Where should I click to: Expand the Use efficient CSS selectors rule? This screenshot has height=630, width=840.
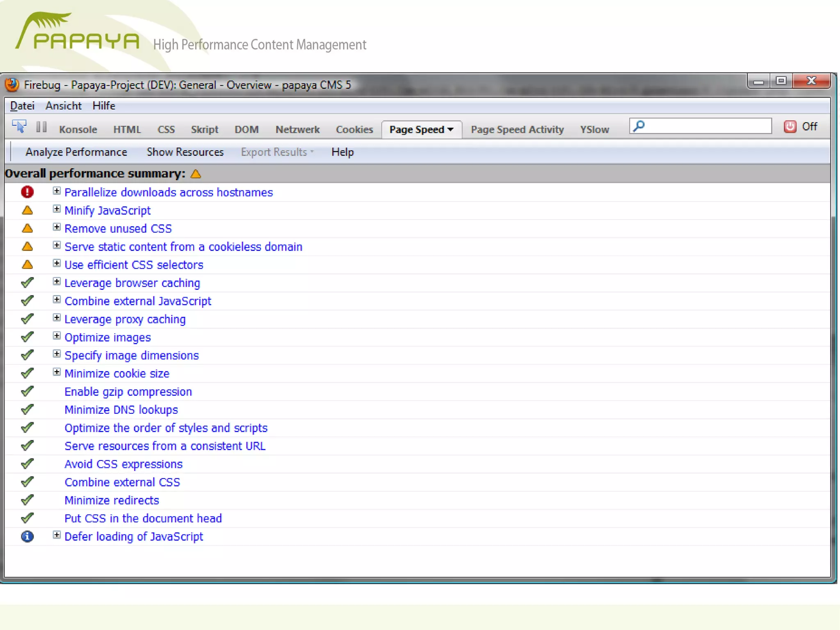coord(57,263)
